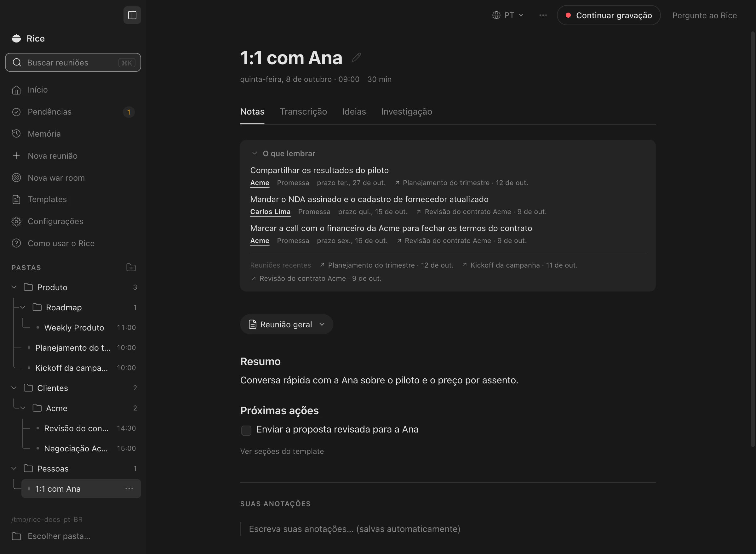Open Kickoff da campanha recent meeting link

point(520,265)
